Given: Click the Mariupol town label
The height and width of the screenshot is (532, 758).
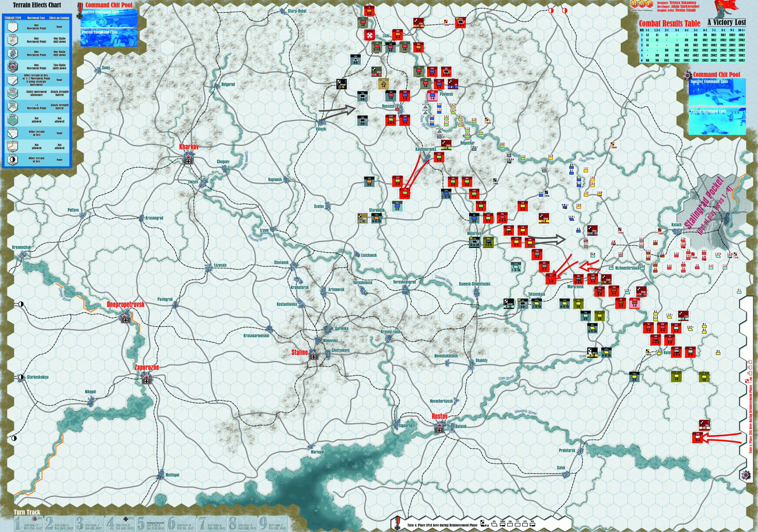Looking at the screenshot, I should (x=318, y=452).
